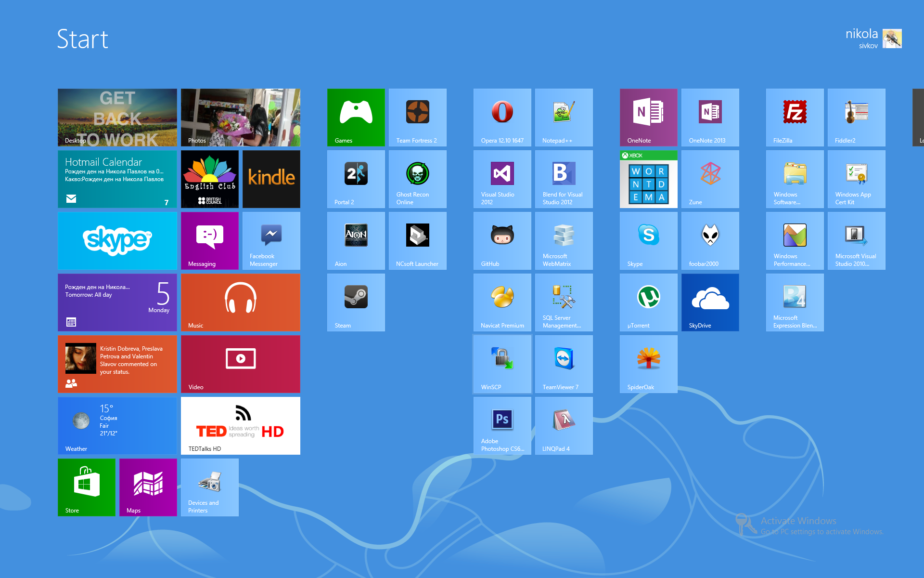Open the Messaging app

(x=210, y=241)
